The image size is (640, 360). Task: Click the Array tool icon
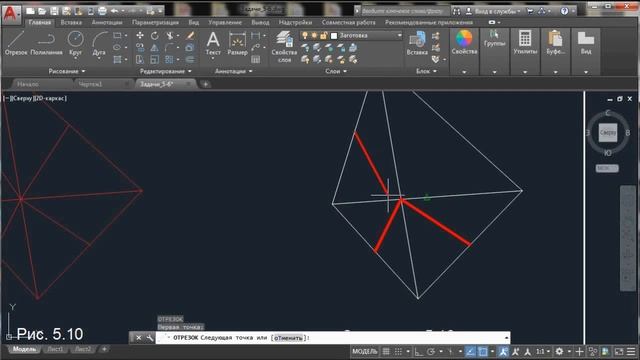coord(169,60)
